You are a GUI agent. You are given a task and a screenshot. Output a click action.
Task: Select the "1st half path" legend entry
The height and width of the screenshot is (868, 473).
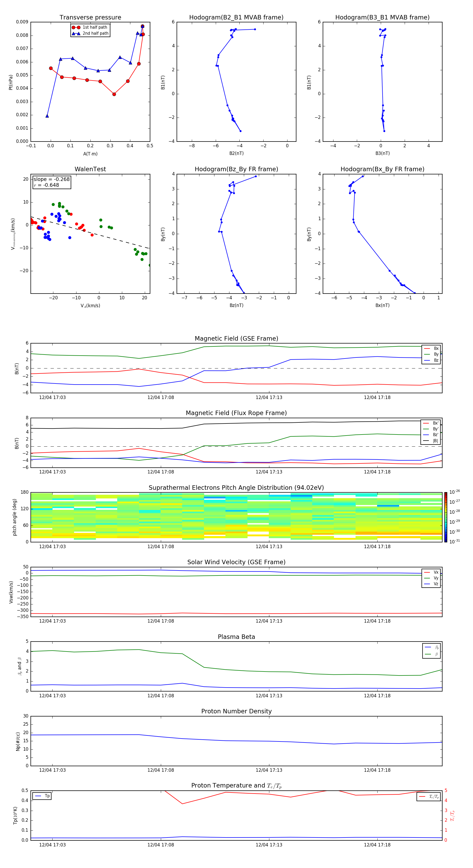point(90,27)
